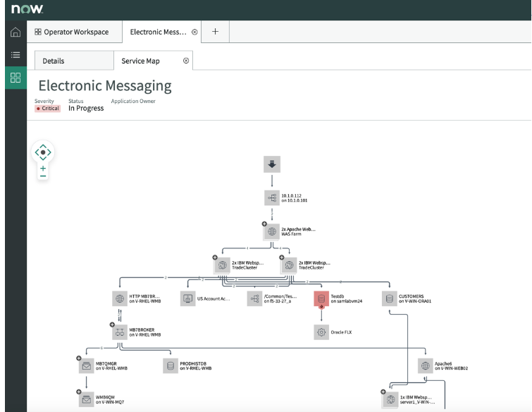The image size is (532, 412).
Task: Click the 'on V-WIN-WEB02' label
Action: coord(451,368)
